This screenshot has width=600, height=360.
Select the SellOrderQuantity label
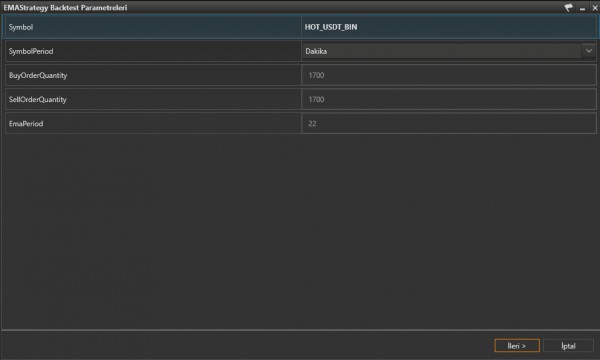38,99
